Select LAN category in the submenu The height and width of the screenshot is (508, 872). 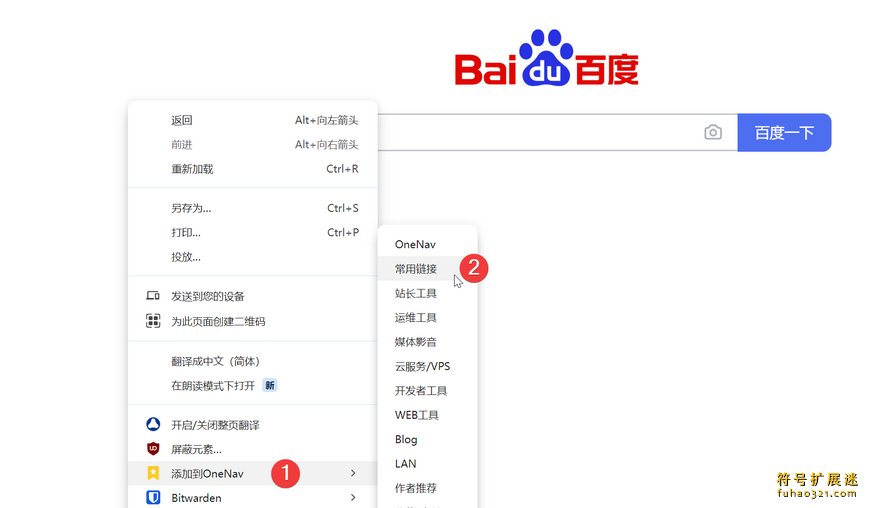(x=427, y=463)
